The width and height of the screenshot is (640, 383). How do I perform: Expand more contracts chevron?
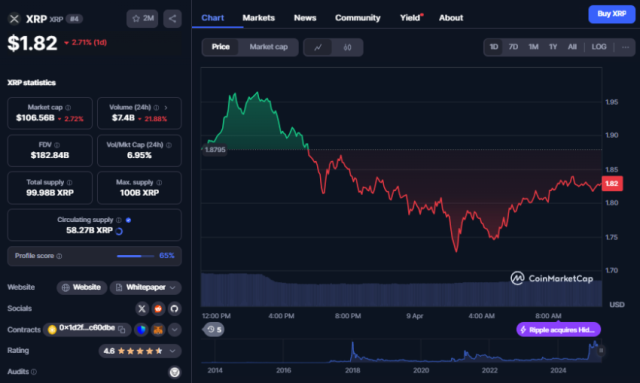click(x=174, y=330)
